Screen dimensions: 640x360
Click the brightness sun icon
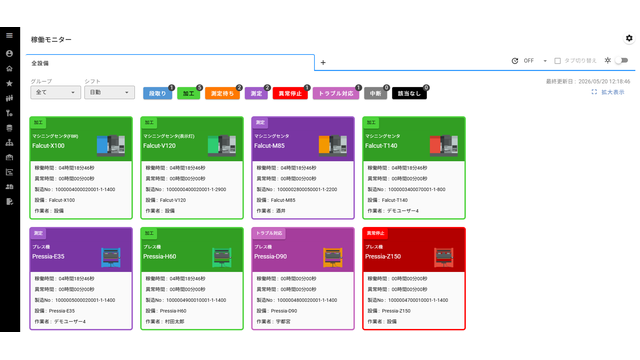[x=608, y=60]
